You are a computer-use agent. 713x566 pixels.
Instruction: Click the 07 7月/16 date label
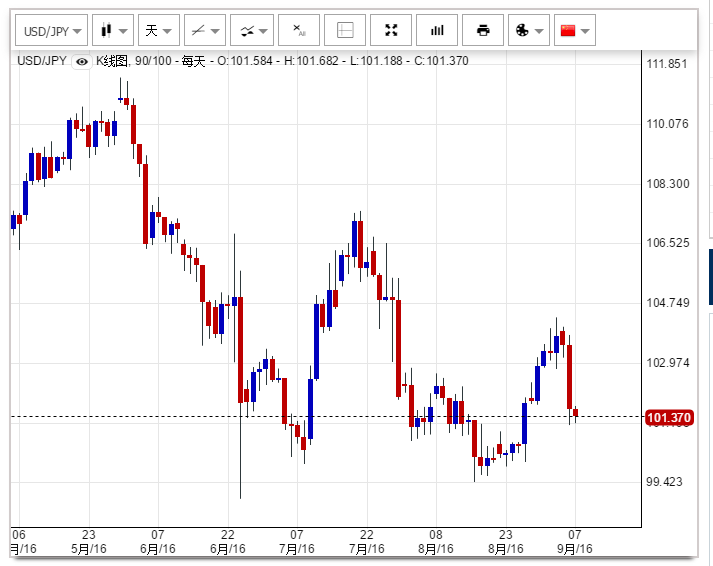pos(297,542)
